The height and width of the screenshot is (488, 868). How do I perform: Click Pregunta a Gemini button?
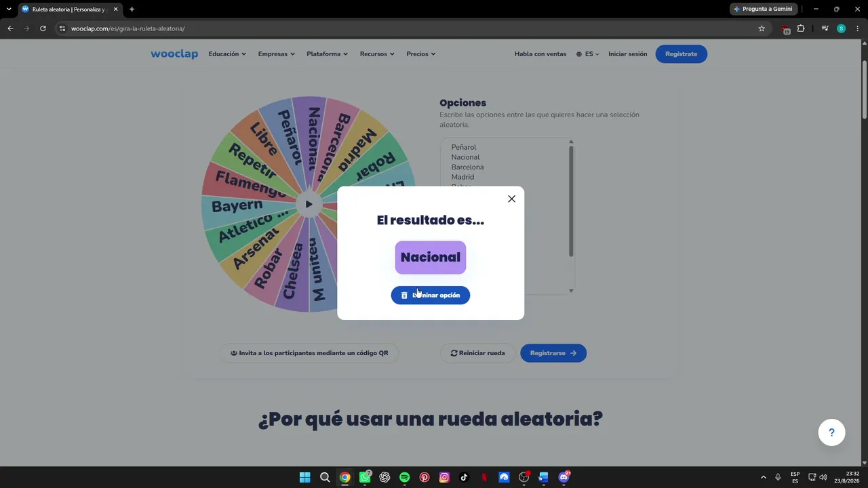click(x=763, y=9)
